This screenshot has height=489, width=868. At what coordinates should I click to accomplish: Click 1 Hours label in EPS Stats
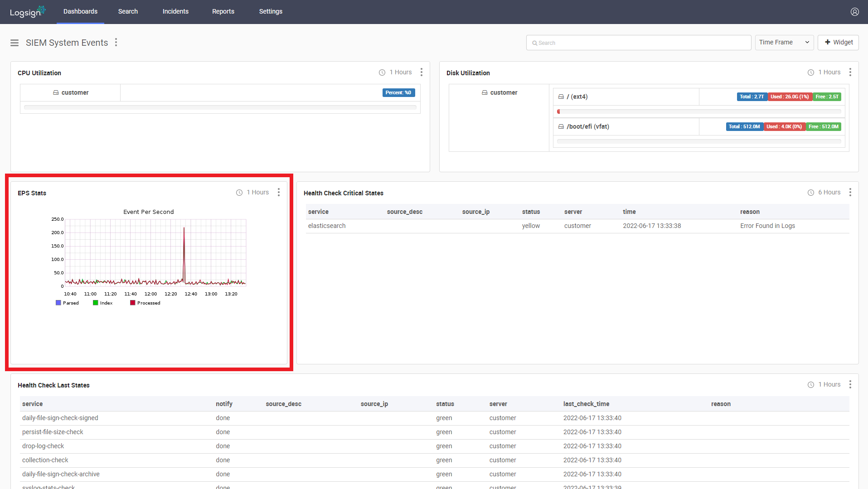[257, 192]
